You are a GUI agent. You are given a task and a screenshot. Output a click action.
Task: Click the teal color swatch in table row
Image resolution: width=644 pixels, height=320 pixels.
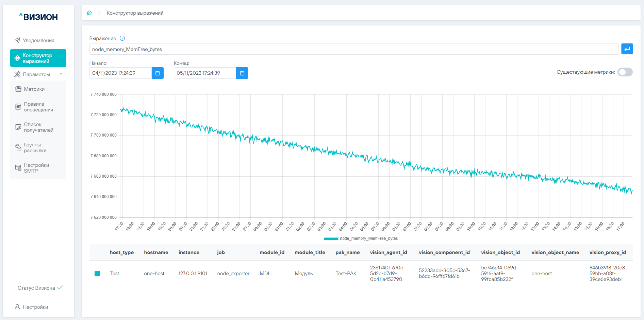pyautogui.click(x=97, y=273)
